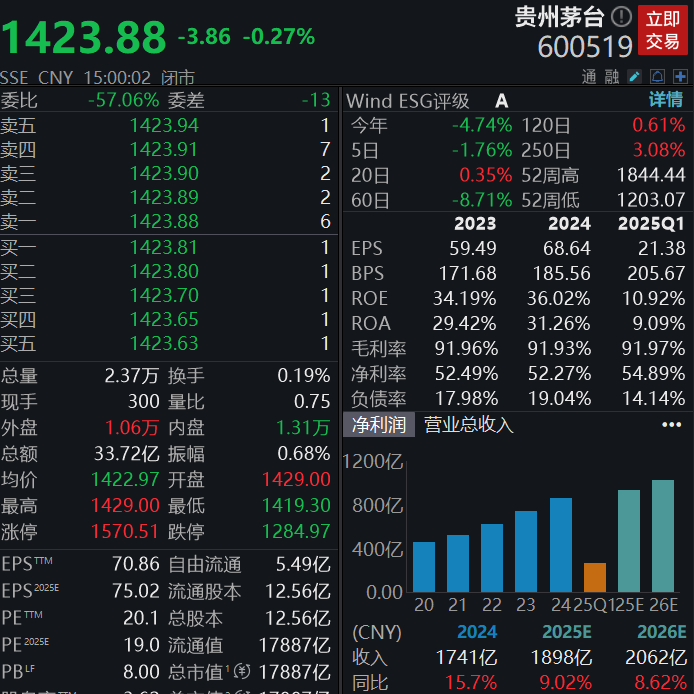
Task: Select the 买三 price 1423.70
Action: coord(164,295)
